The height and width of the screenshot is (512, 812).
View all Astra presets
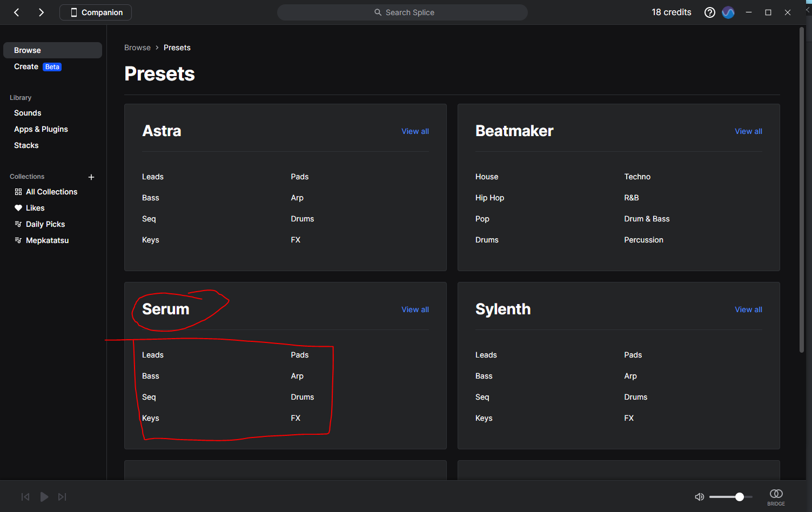click(415, 131)
